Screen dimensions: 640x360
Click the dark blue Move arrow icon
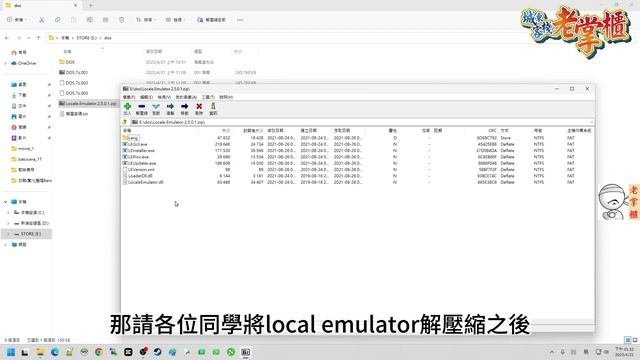[x=184, y=107]
